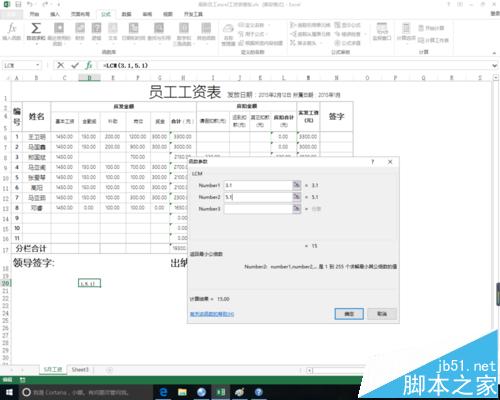Image resolution: width=500 pixels, height=400 pixels.
Task: Click the Save icon in quick access toolbar
Action: pyautogui.click(x=19, y=5)
